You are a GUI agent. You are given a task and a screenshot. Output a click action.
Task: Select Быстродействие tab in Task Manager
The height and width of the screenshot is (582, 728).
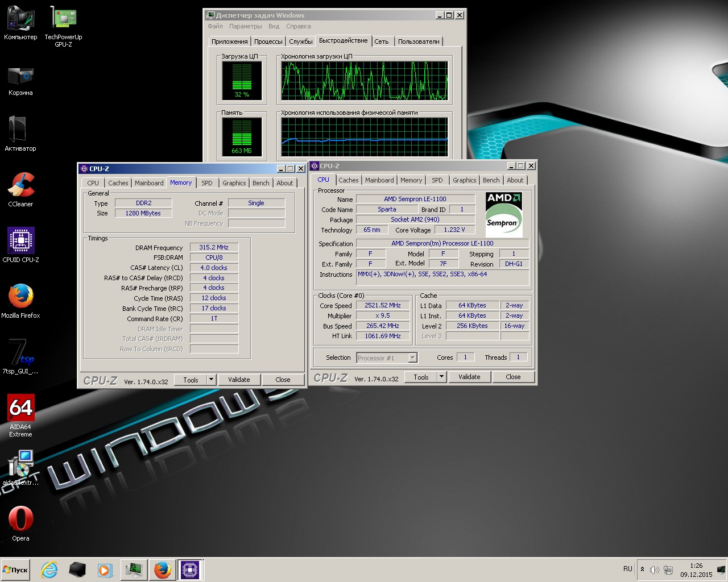(x=344, y=40)
